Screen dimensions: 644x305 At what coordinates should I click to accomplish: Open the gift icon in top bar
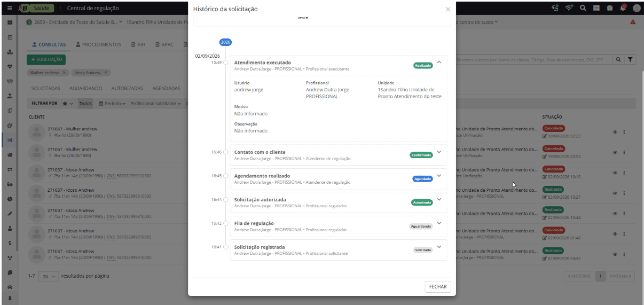pos(610,8)
